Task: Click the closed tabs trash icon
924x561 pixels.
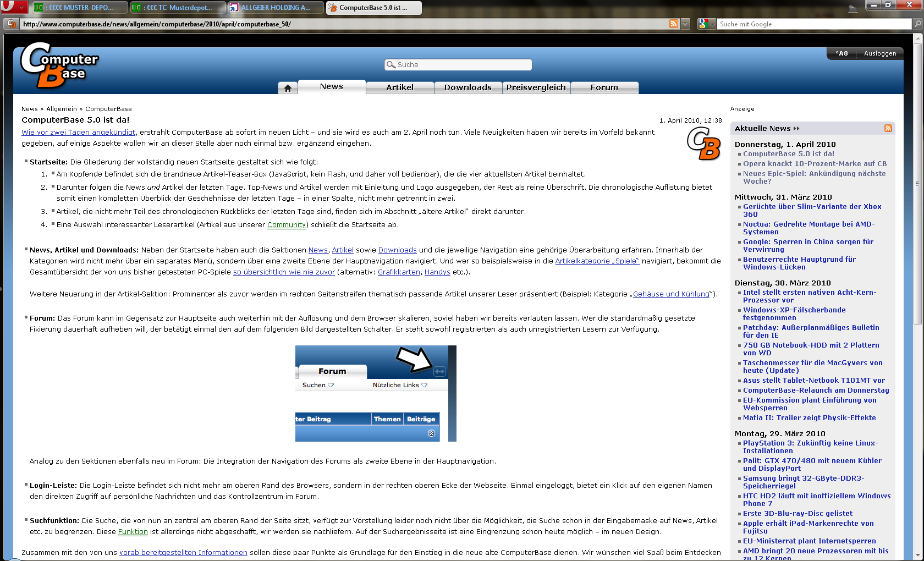Action: 853,8
